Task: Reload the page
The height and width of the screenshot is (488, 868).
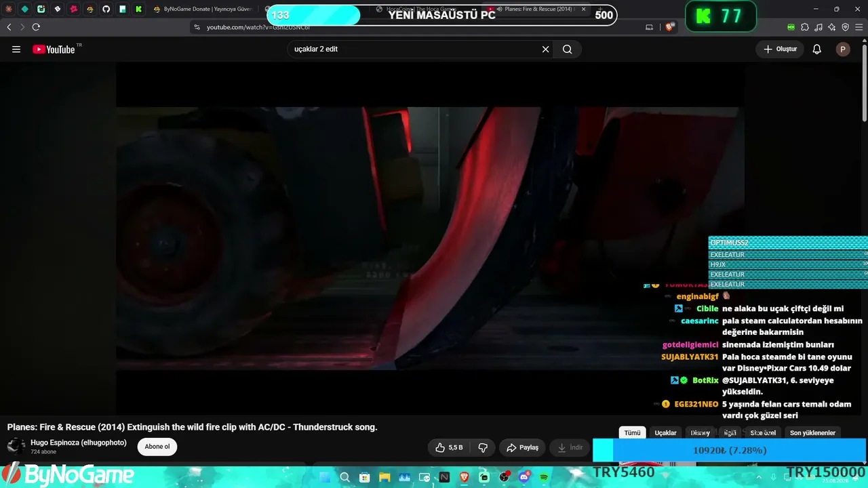Action: coord(36,27)
